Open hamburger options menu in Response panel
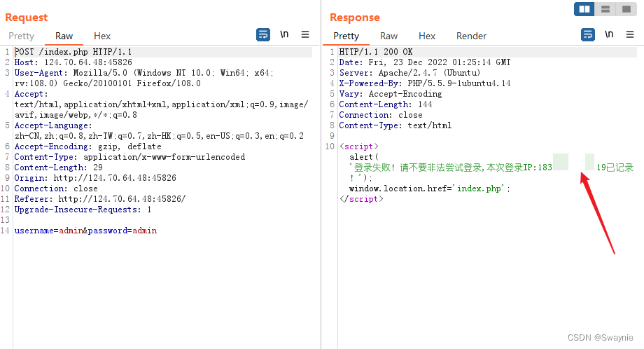The image size is (644, 349). point(629,34)
